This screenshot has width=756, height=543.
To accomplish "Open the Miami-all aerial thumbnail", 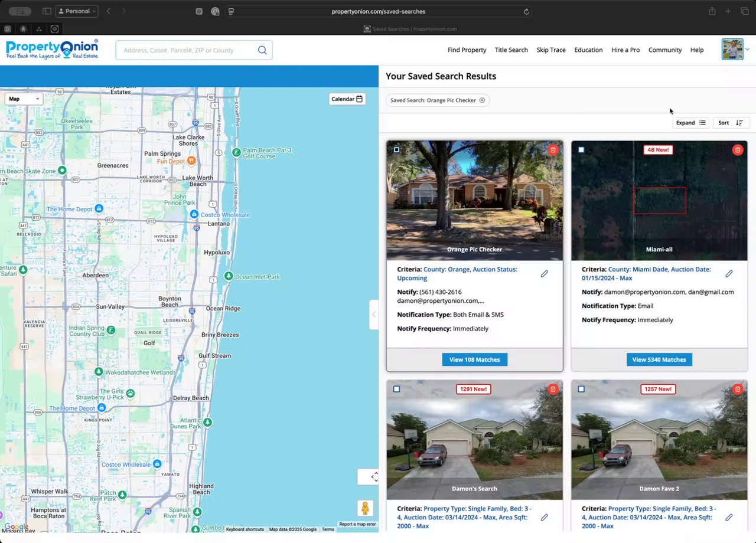I will pyautogui.click(x=659, y=200).
